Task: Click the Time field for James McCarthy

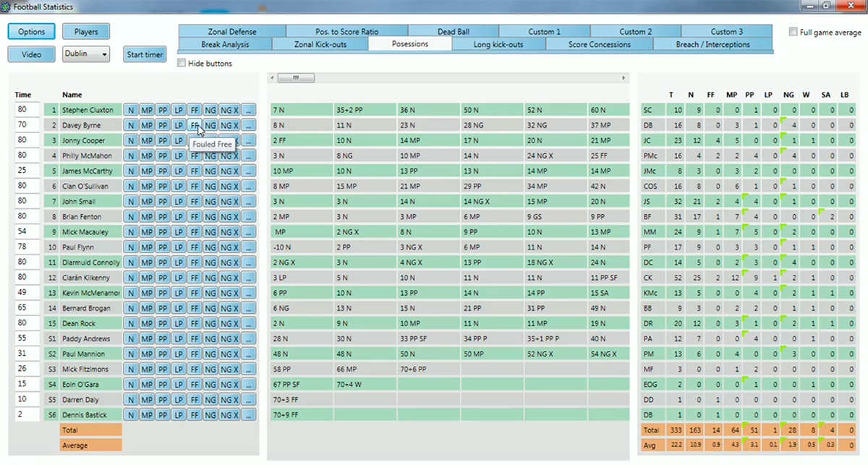Action: (x=27, y=171)
